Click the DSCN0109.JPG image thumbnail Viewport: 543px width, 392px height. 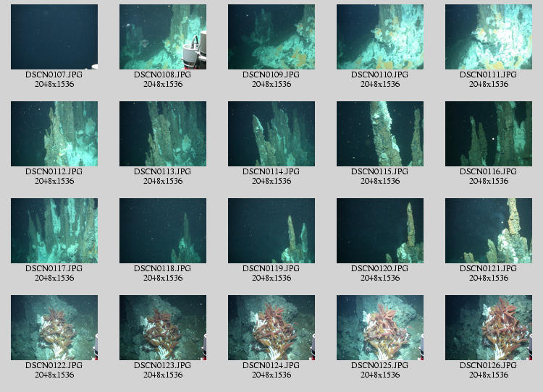[271, 37]
